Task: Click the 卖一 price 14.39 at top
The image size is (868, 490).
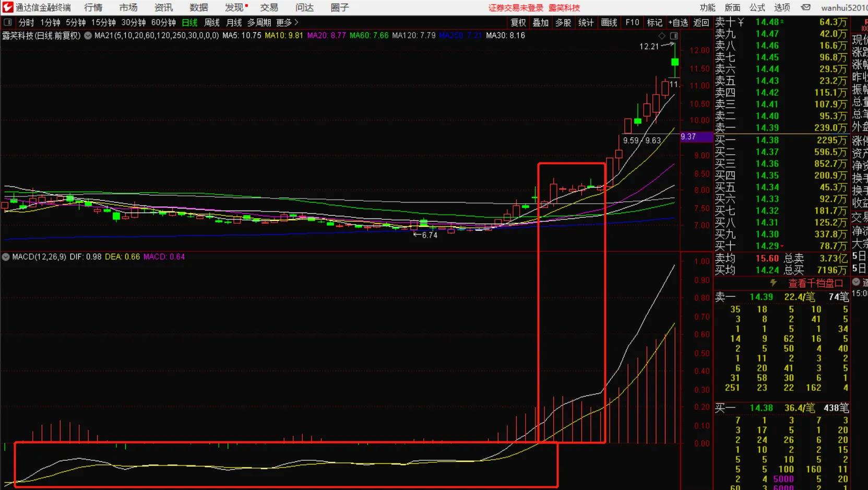Action: click(767, 128)
